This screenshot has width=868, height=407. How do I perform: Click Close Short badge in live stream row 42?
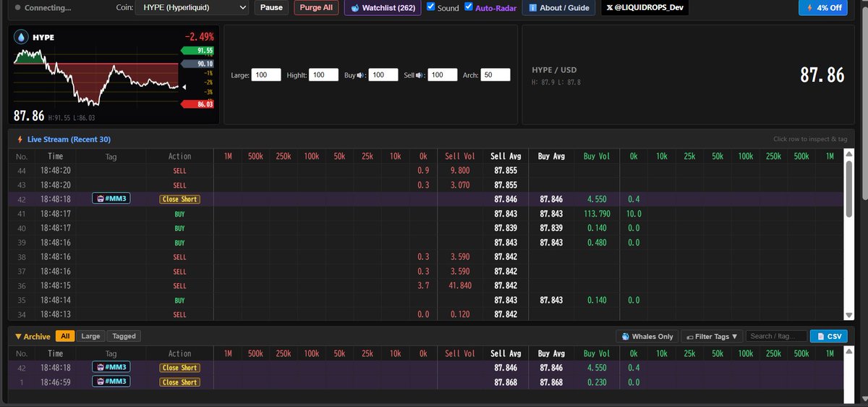[x=179, y=199]
